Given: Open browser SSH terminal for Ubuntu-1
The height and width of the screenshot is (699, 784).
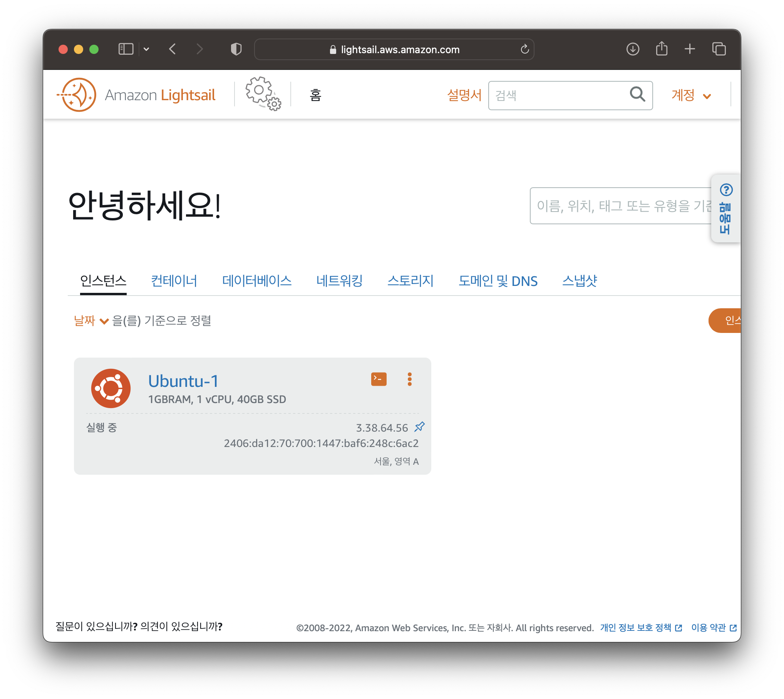Looking at the screenshot, I should 379,379.
